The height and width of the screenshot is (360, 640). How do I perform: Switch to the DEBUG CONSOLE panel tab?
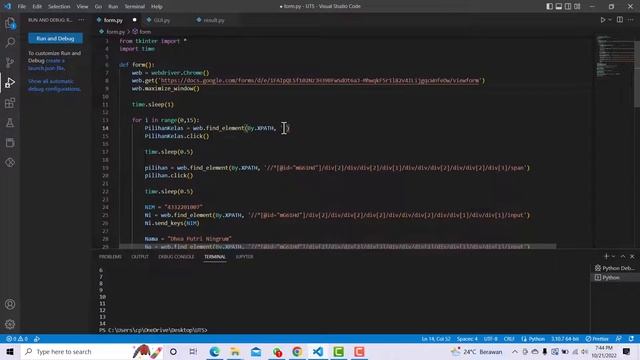click(176, 257)
